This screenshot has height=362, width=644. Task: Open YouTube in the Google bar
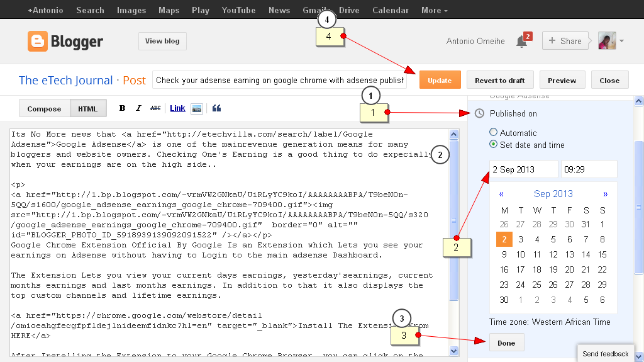pos(238,10)
